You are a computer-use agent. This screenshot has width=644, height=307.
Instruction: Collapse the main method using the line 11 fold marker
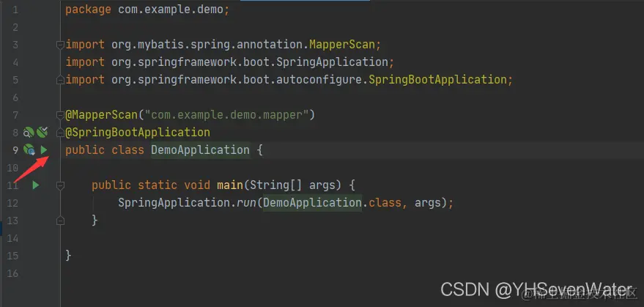[60, 185]
